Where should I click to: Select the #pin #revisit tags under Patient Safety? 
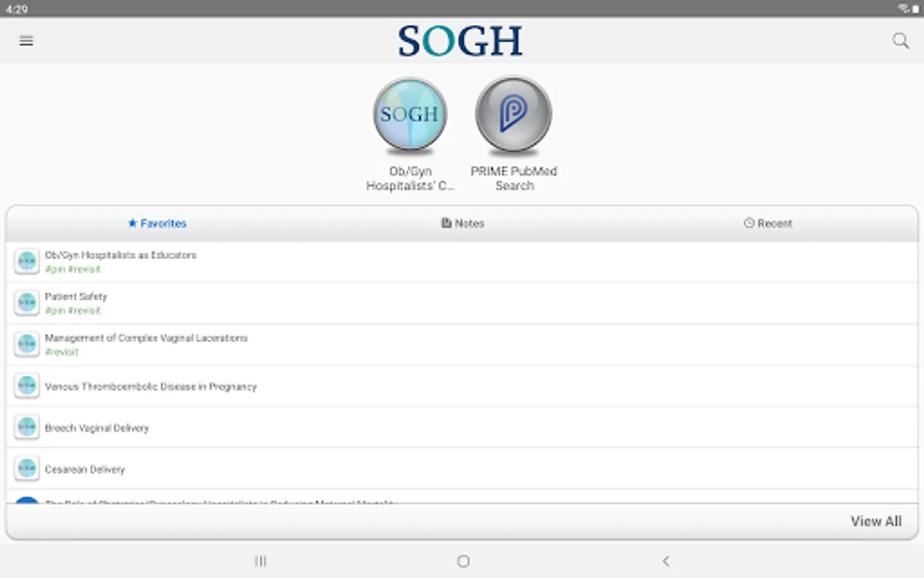point(73,311)
